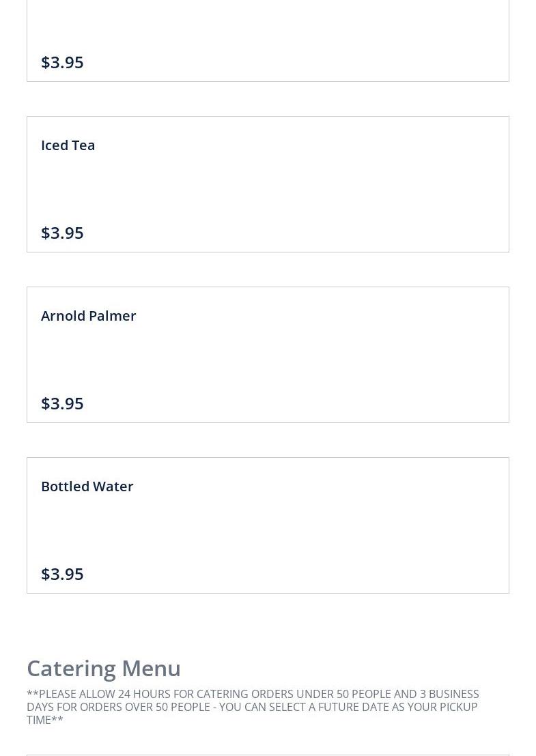Click the Catering Menu section heading
The image size is (536, 756).
pos(104,668)
